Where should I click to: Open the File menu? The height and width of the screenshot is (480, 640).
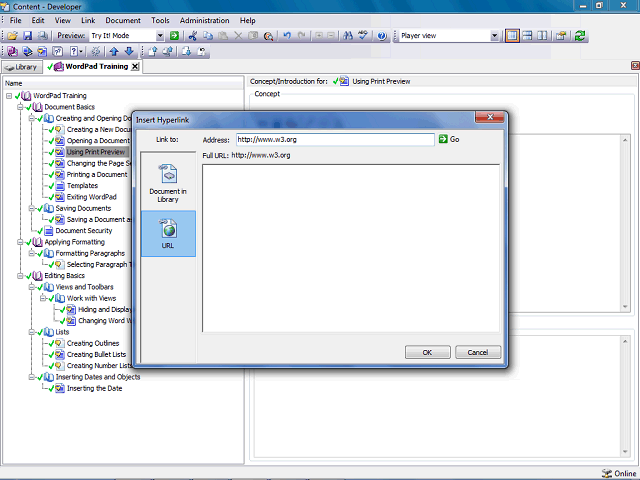click(x=16, y=20)
